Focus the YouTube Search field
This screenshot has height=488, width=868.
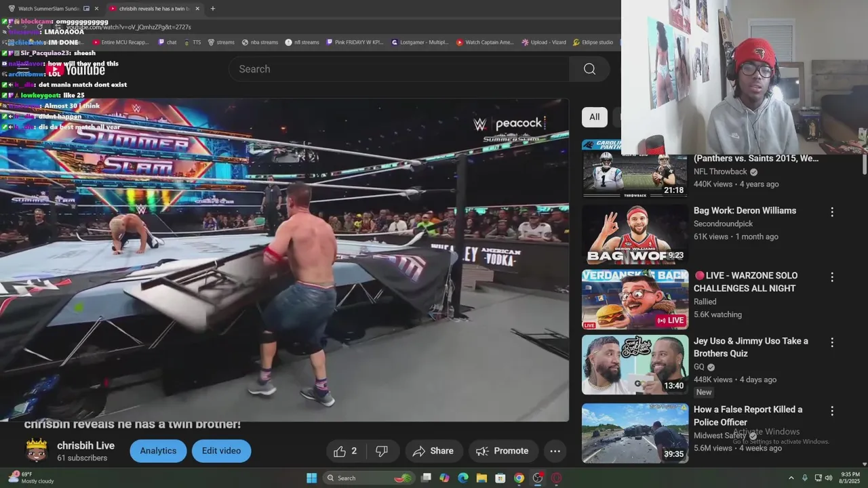400,69
